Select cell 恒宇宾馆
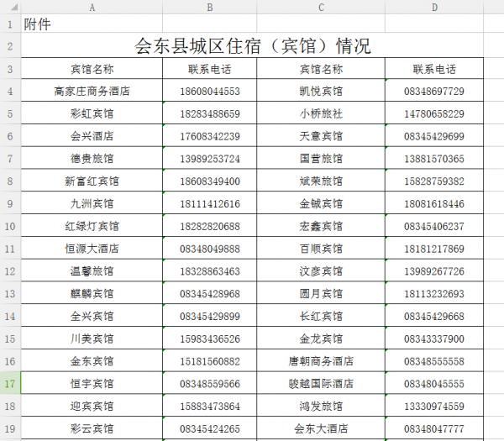 click(x=92, y=384)
